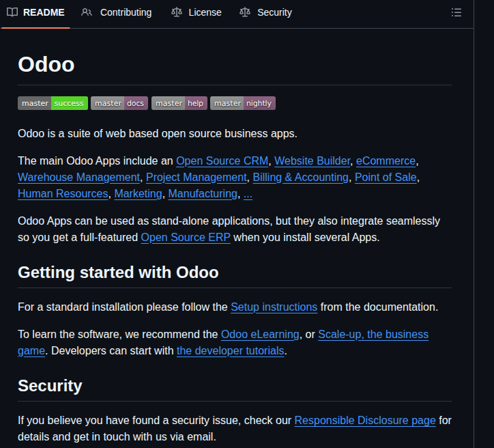
Task: Click the master docs badge
Action: [119, 103]
